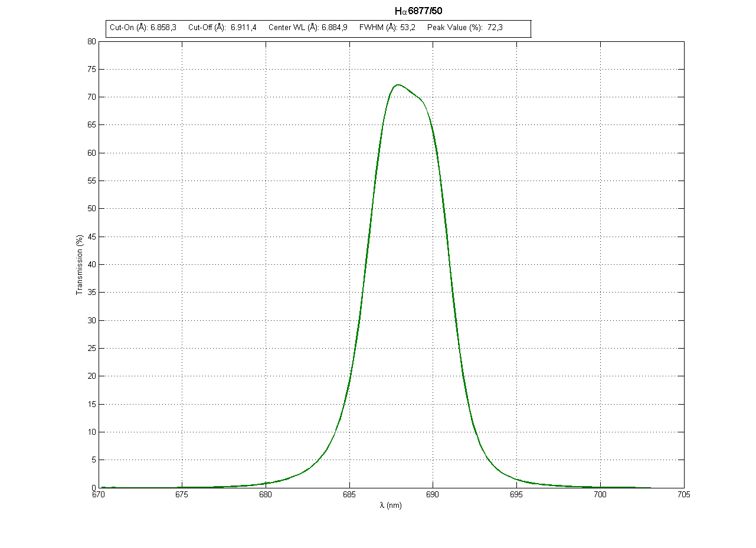This screenshot has height=548, width=756.
Task: Click y-axis tick label 45
Action: [91, 237]
